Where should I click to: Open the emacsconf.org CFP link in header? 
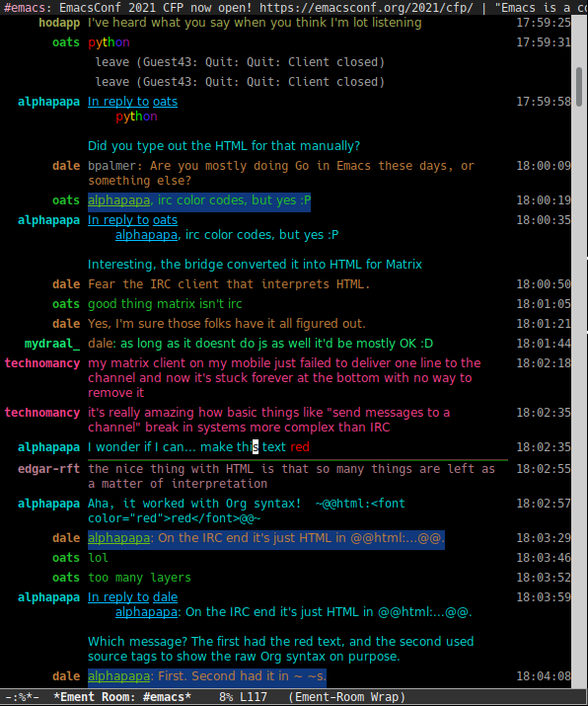366,8
